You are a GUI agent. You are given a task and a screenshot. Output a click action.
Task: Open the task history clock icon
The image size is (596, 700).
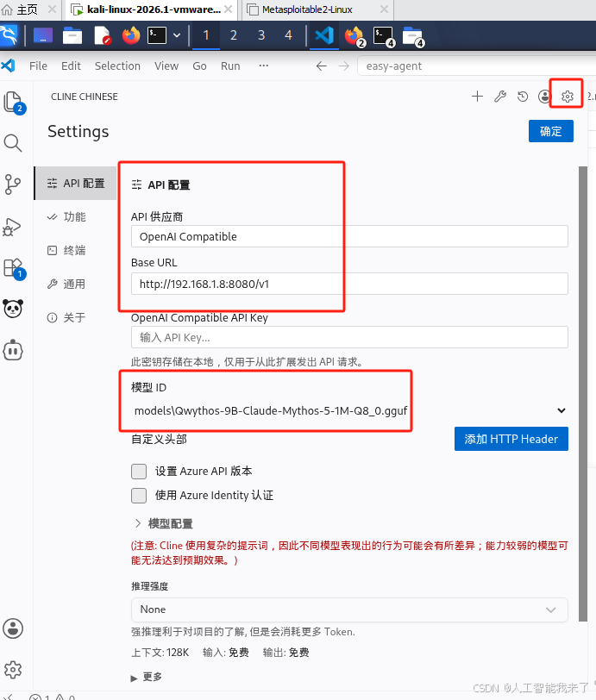[x=523, y=96]
